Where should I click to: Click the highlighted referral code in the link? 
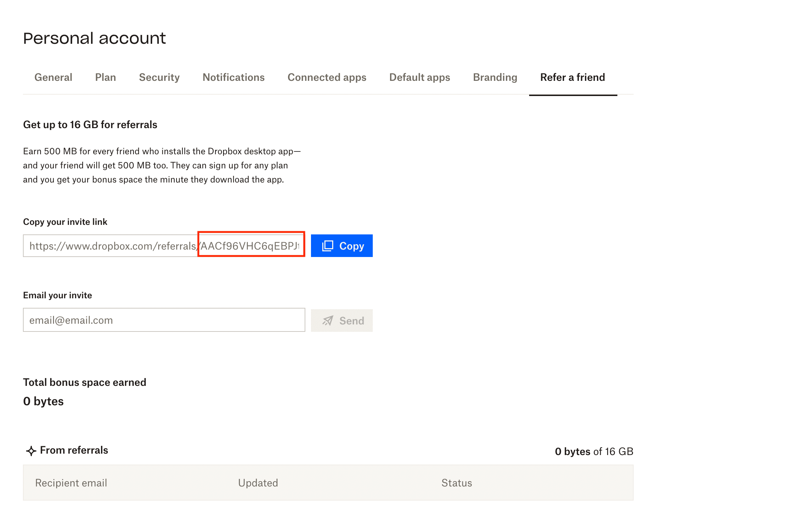click(x=251, y=245)
